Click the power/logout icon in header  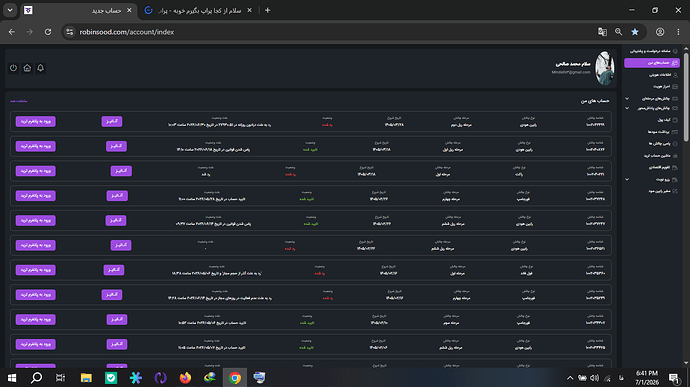pos(13,68)
